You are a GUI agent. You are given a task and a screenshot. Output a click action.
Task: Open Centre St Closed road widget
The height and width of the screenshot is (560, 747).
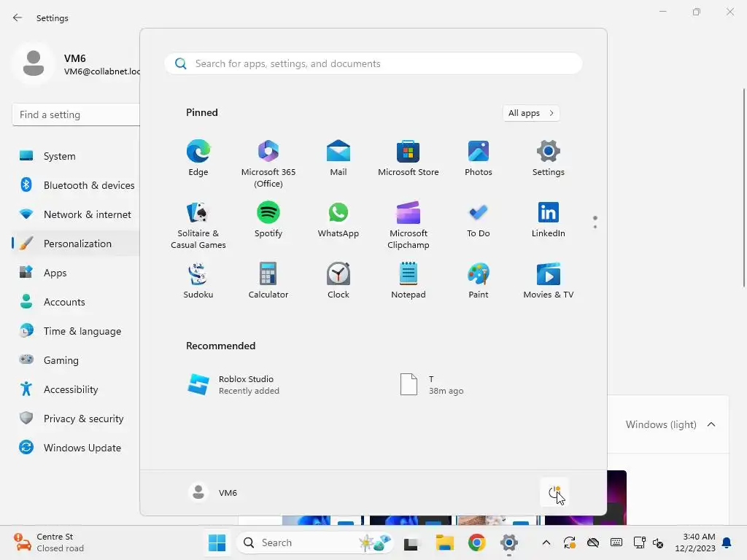(x=49, y=542)
